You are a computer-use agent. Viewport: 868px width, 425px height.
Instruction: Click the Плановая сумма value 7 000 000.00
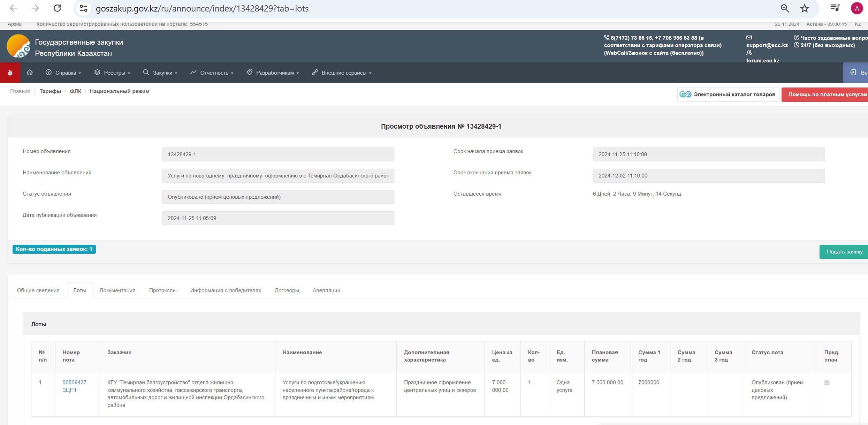pyautogui.click(x=607, y=382)
